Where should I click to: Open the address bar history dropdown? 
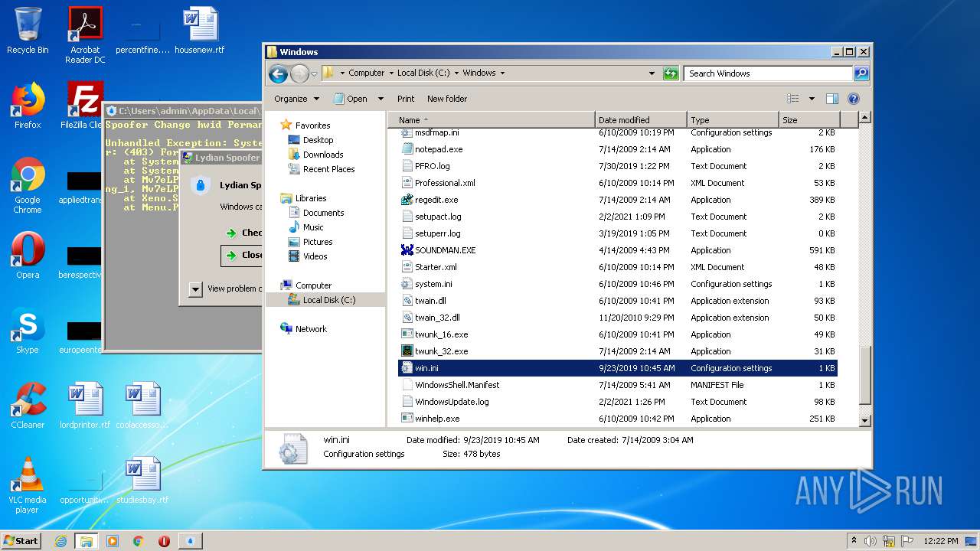point(652,73)
